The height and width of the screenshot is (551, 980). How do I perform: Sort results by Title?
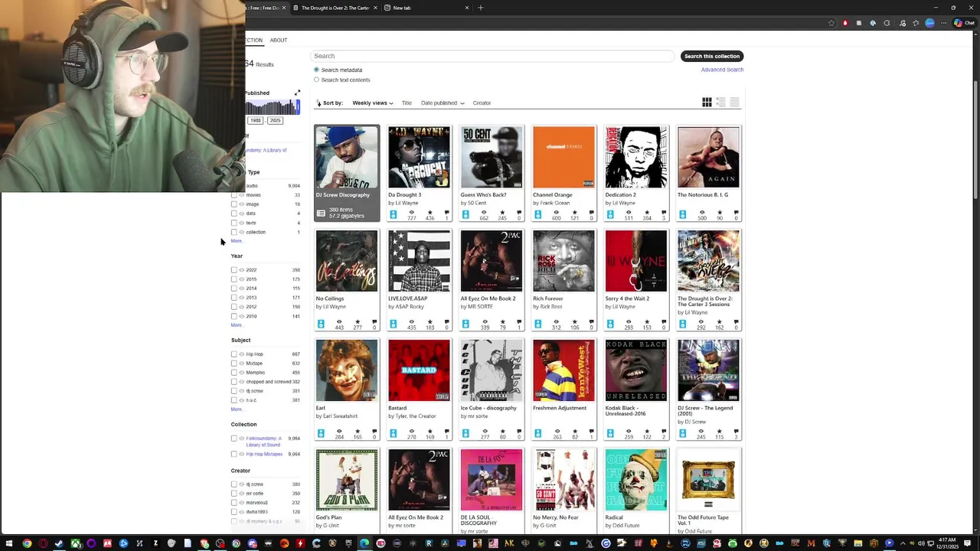(x=407, y=103)
